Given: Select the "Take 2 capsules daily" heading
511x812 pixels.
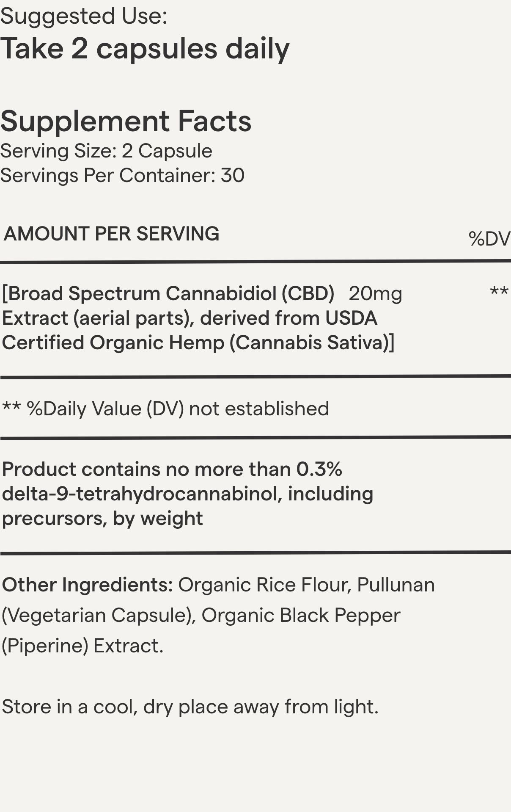Looking at the screenshot, I should tap(145, 49).
